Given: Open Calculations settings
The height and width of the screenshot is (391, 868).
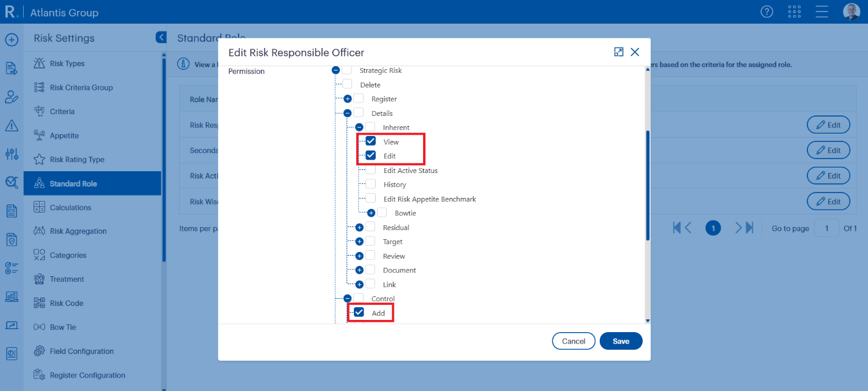Looking at the screenshot, I should [92, 208].
